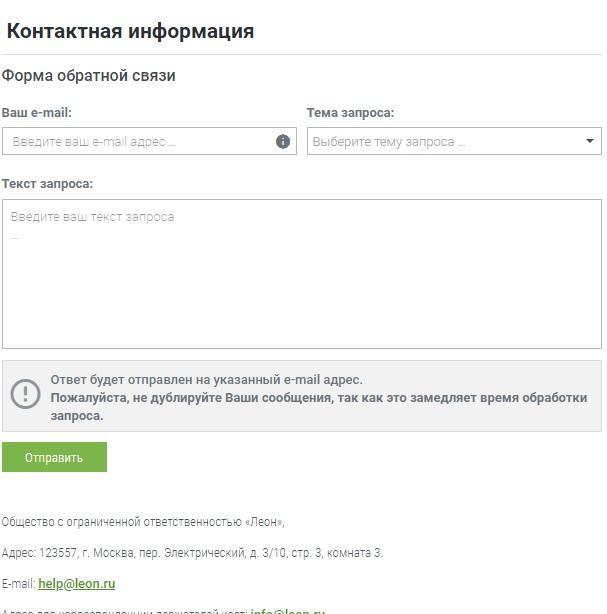607x614 pixels.
Task: Click the "Пожалуйста, не дублируйте" warning text
Action: [x=318, y=398]
